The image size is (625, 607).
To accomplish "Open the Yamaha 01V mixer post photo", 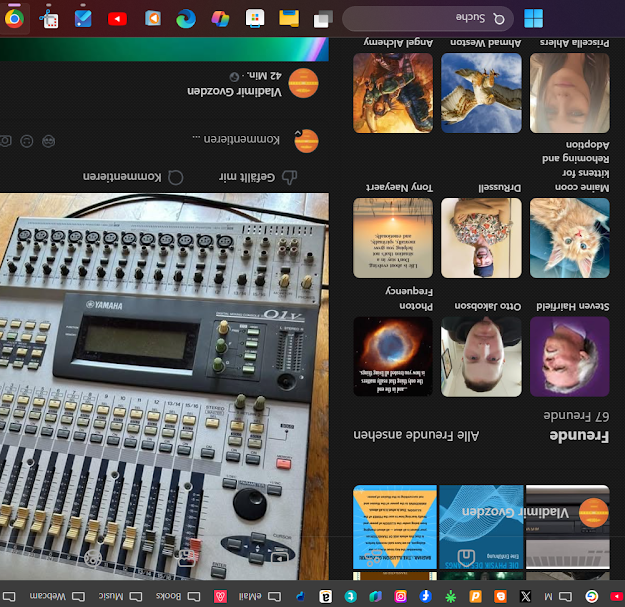I will click(164, 386).
